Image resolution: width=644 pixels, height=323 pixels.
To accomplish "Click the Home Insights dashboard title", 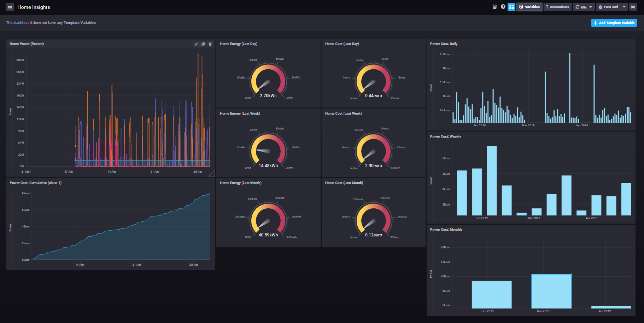I will [34, 7].
